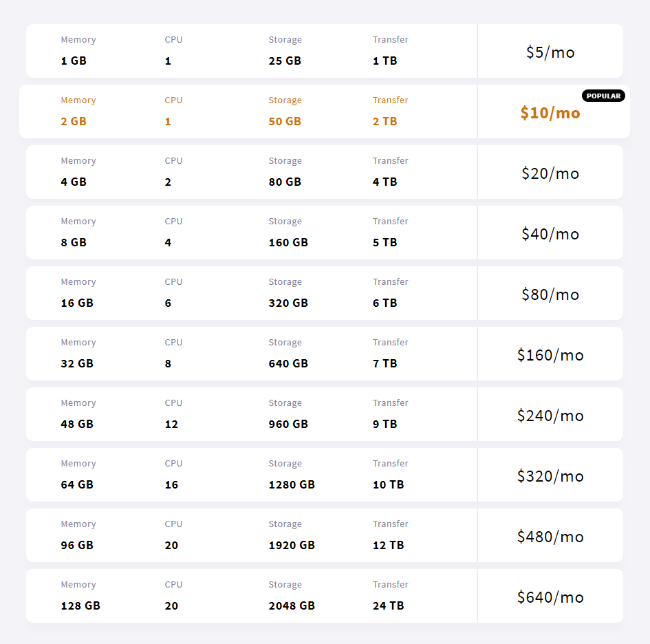Select the $5/mo pricing plan
This screenshot has height=644, width=650.
pos(550,52)
